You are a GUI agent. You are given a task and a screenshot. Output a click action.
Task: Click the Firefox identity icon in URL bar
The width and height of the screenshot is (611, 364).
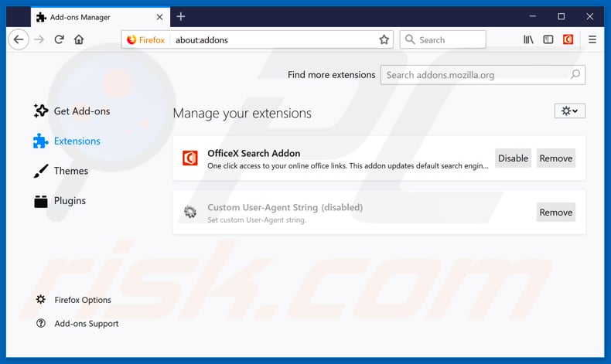coord(146,39)
